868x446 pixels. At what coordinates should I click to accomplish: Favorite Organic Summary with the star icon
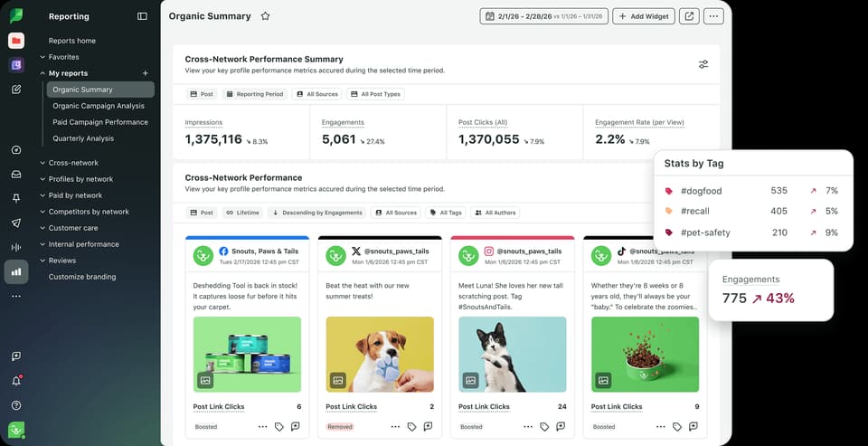tap(265, 16)
